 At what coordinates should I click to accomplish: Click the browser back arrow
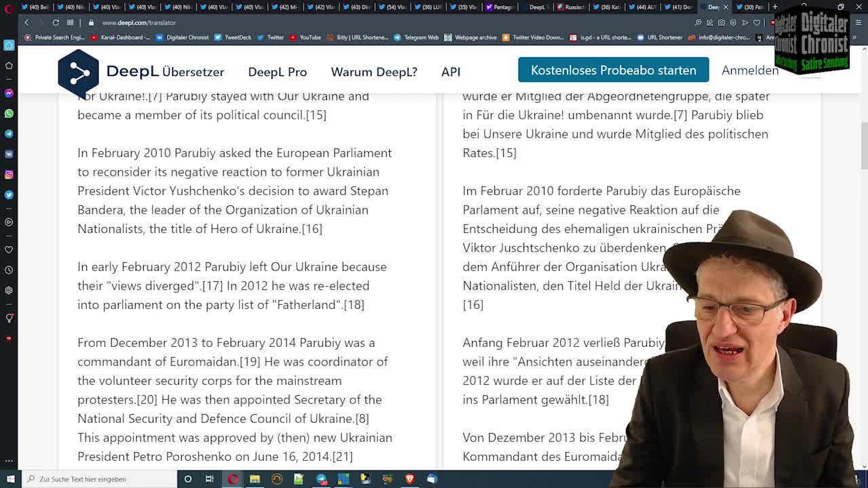point(26,22)
